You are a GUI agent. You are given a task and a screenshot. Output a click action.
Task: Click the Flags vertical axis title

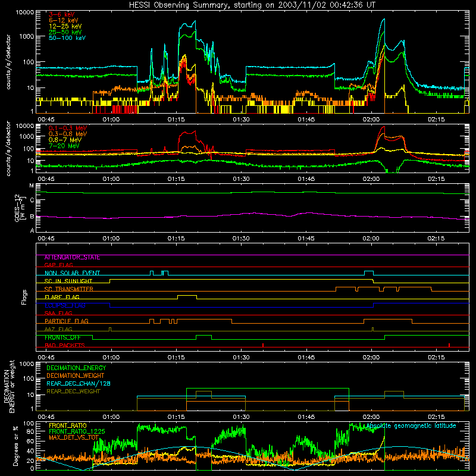point(24,297)
